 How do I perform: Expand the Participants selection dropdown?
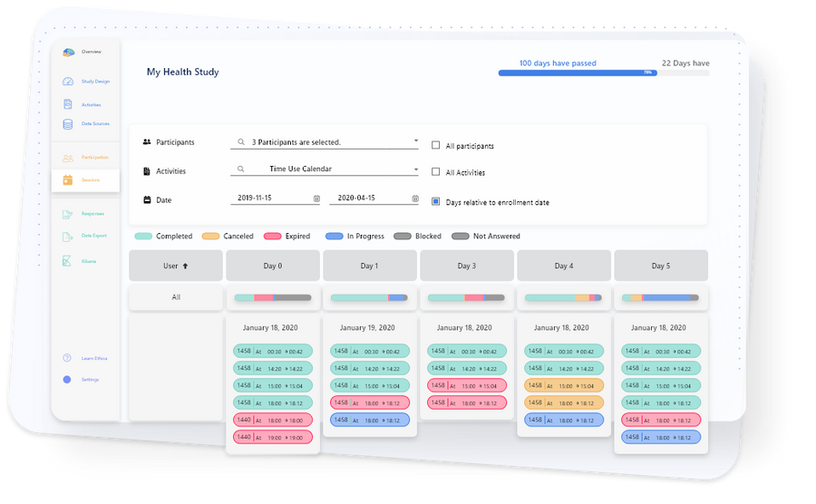[415, 141]
